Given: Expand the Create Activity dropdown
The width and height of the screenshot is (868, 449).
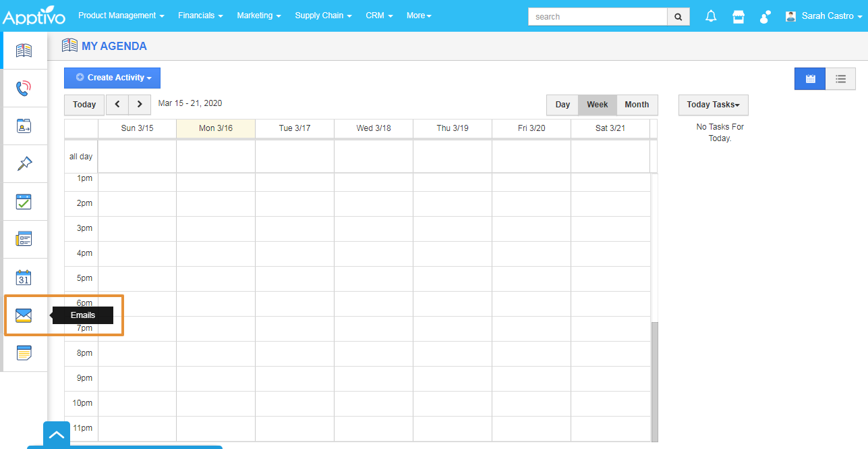Looking at the screenshot, I should click(112, 78).
